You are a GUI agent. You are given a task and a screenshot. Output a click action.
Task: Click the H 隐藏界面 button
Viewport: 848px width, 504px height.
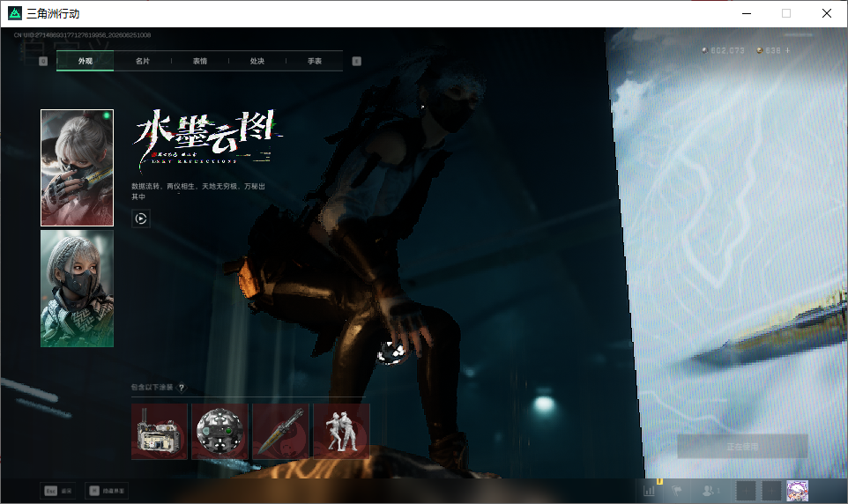click(x=107, y=491)
